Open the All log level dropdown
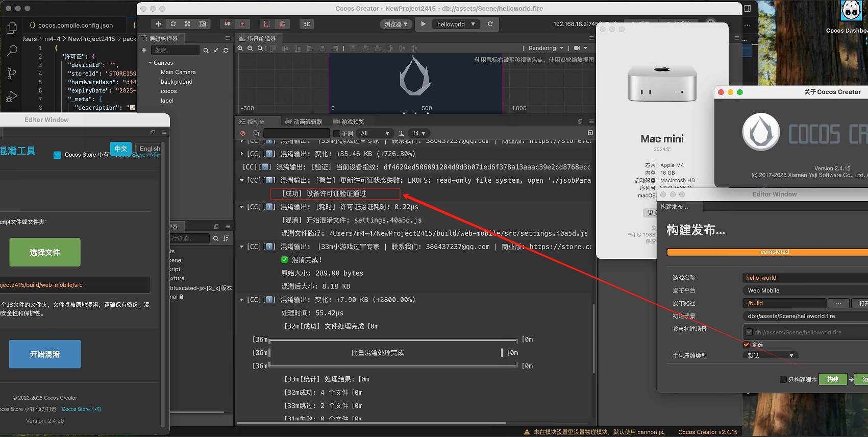Image resolution: width=868 pixels, height=437 pixels. click(x=375, y=133)
